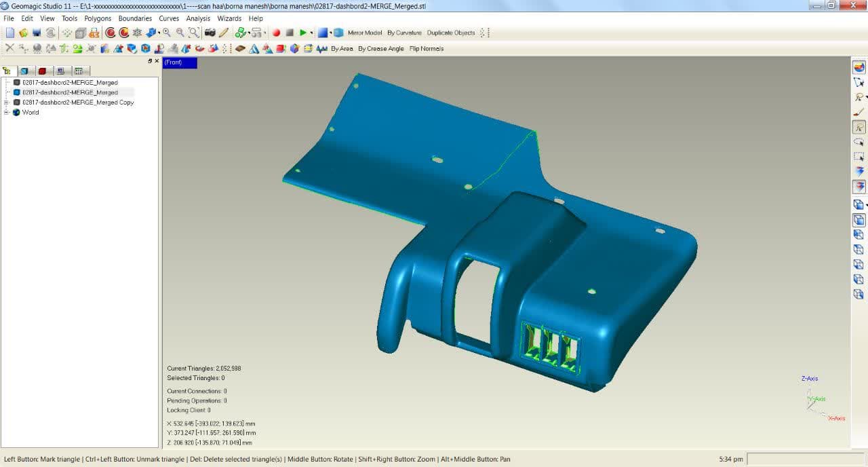Expand the MERGE_Merged Copy tree node
Screen dimensions: 868x467
coord(6,102)
